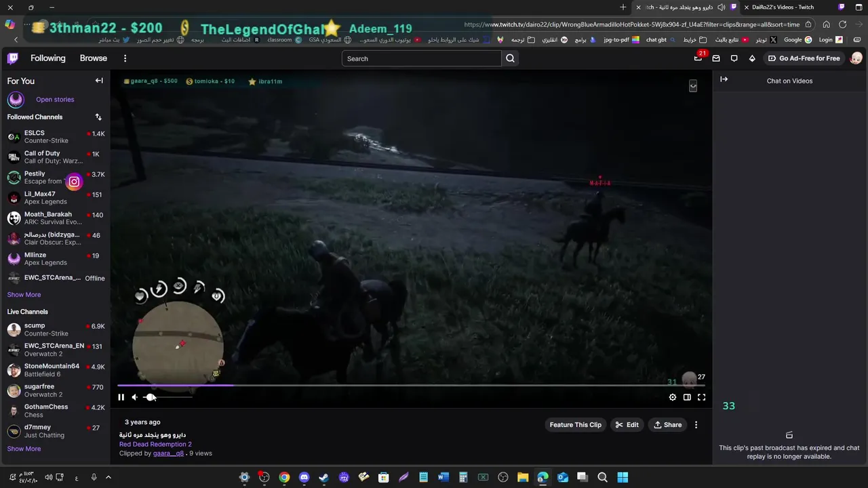The width and height of the screenshot is (868, 488).
Task: Open Prime loot crown icon with badge
Action: coord(698,58)
